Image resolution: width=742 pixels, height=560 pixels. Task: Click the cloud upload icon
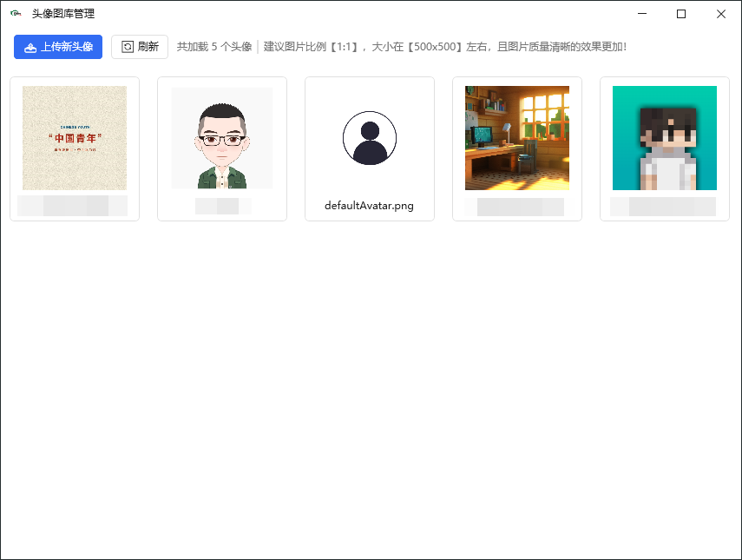point(30,47)
